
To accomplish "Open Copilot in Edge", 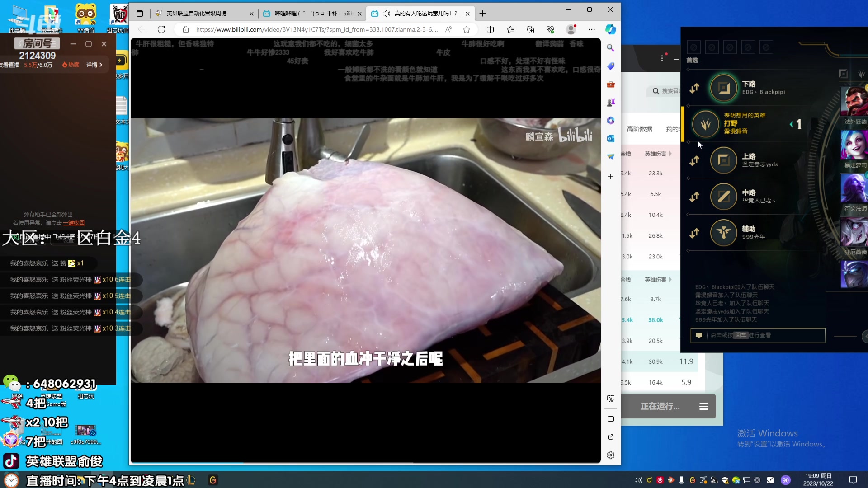I will (x=611, y=29).
